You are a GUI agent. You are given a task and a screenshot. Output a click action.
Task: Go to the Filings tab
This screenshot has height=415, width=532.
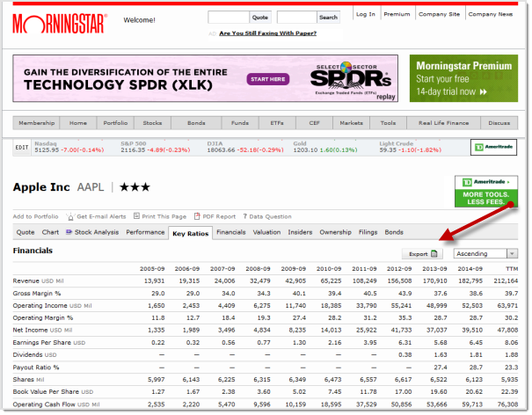368,232
